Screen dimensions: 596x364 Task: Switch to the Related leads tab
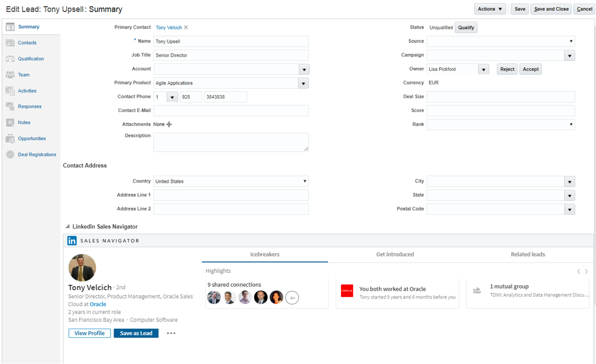[x=528, y=254]
